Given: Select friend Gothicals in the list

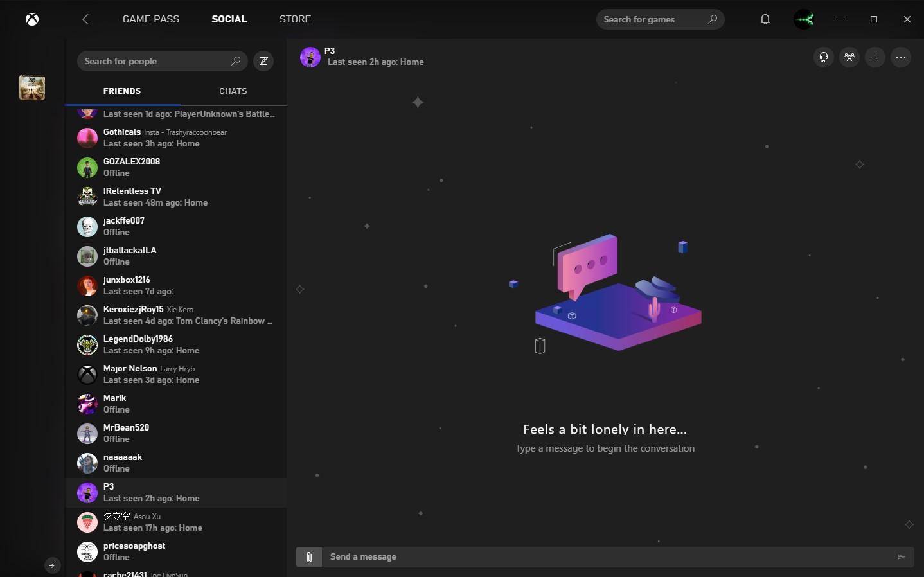Looking at the screenshot, I should [x=176, y=138].
